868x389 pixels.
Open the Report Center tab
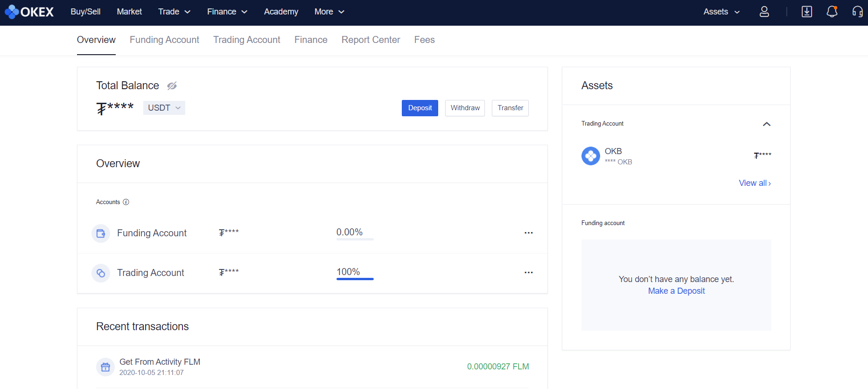tap(371, 40)
